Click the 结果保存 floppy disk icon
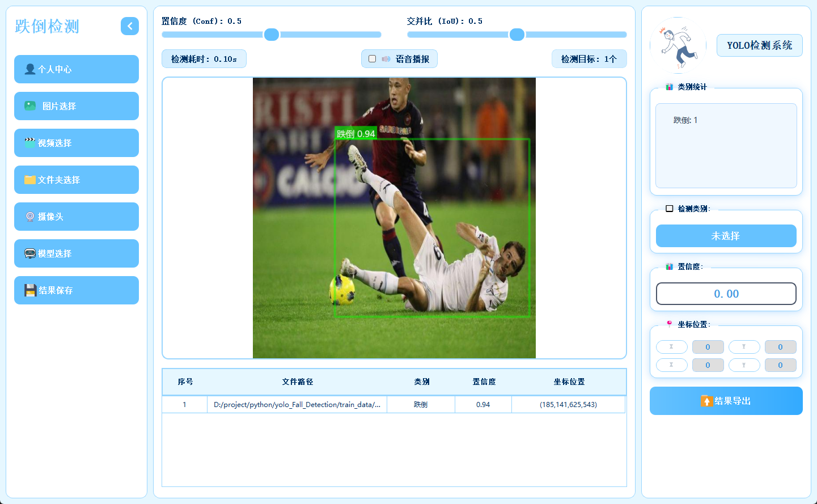817x504 pixels. pyautogui.click(x=30, y=290)
